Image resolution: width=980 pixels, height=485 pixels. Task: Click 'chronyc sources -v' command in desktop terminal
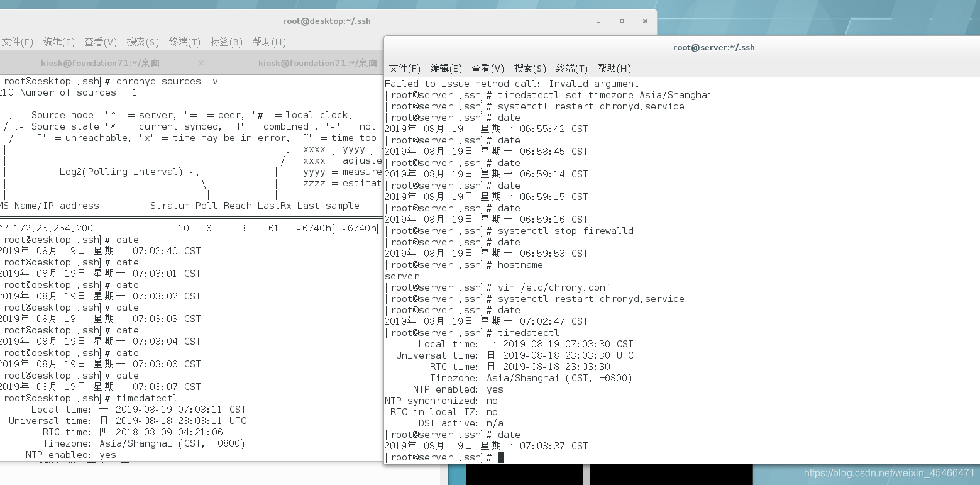[167, 81]
